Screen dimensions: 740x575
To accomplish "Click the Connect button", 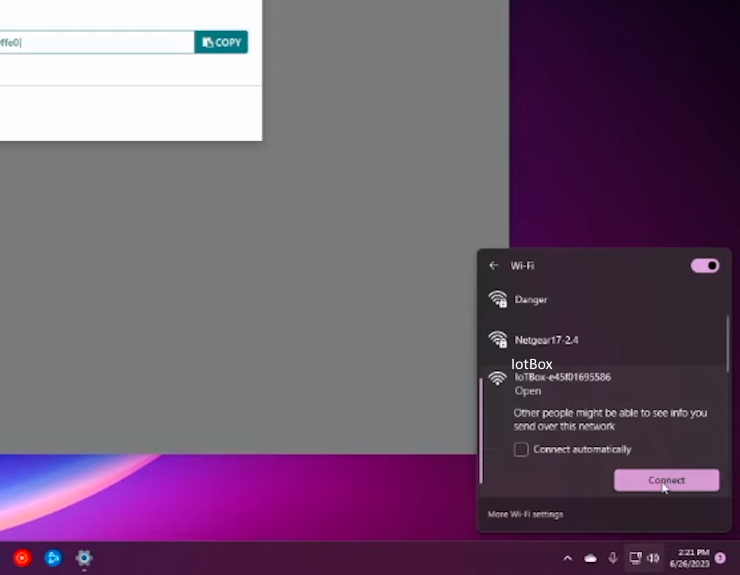I will coord(666,480).
